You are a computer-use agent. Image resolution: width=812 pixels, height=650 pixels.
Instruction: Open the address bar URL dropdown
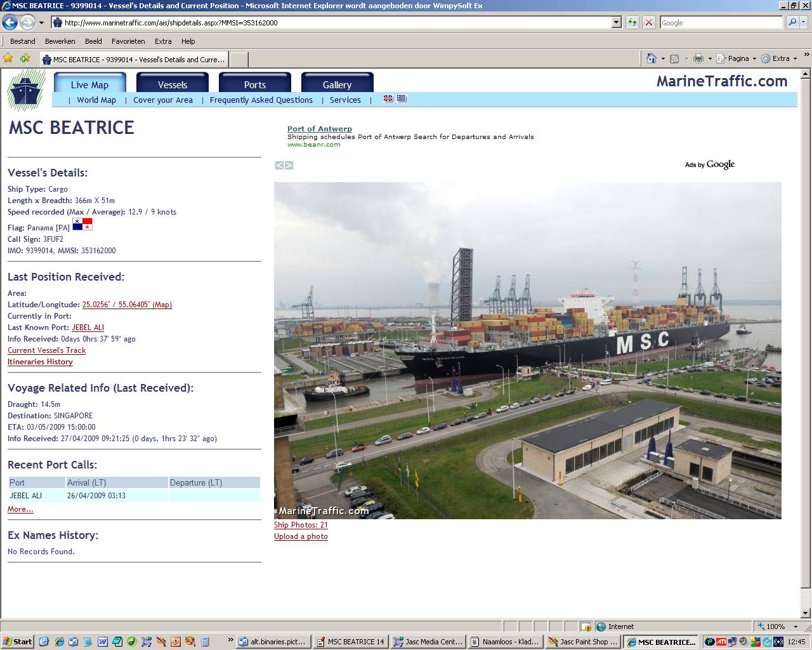point(616,22)
